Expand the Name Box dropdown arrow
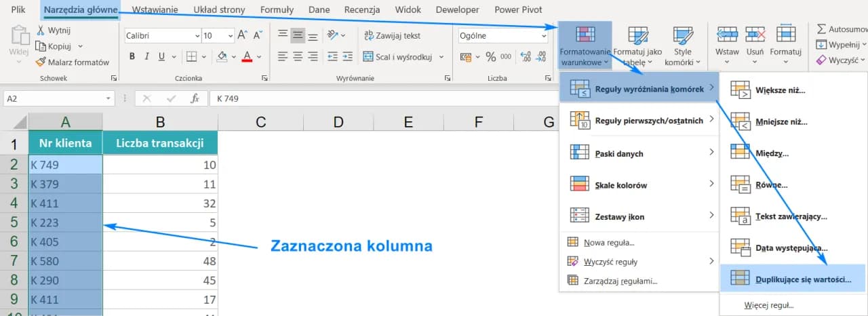Screen dimensions: 868x316 coord(108,99)
